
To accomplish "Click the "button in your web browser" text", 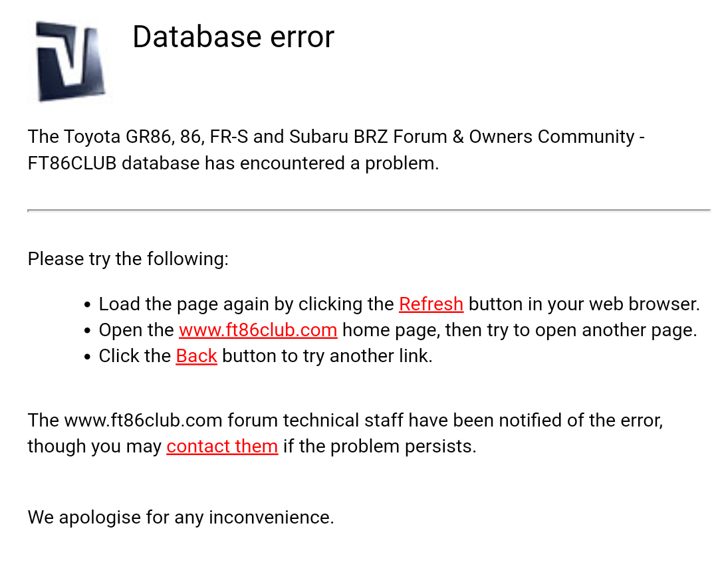I will click(584, 304).
